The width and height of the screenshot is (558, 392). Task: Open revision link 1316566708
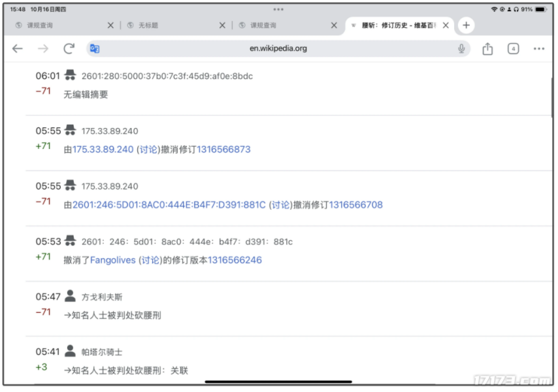[x=355, y=205]
